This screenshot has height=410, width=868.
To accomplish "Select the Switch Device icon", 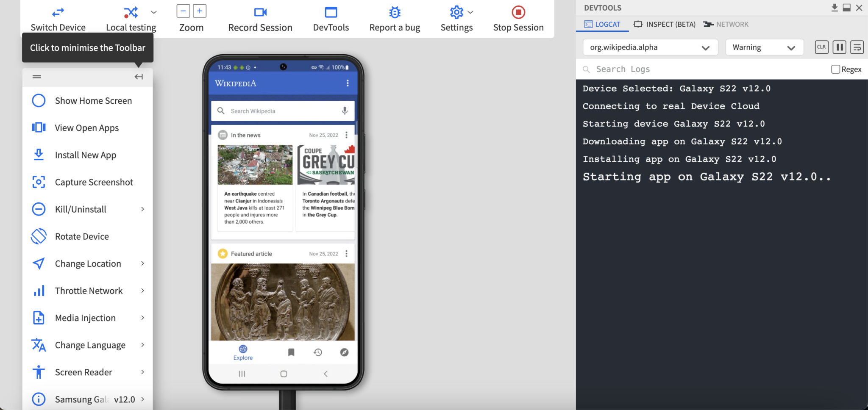I will pos(58,12).
